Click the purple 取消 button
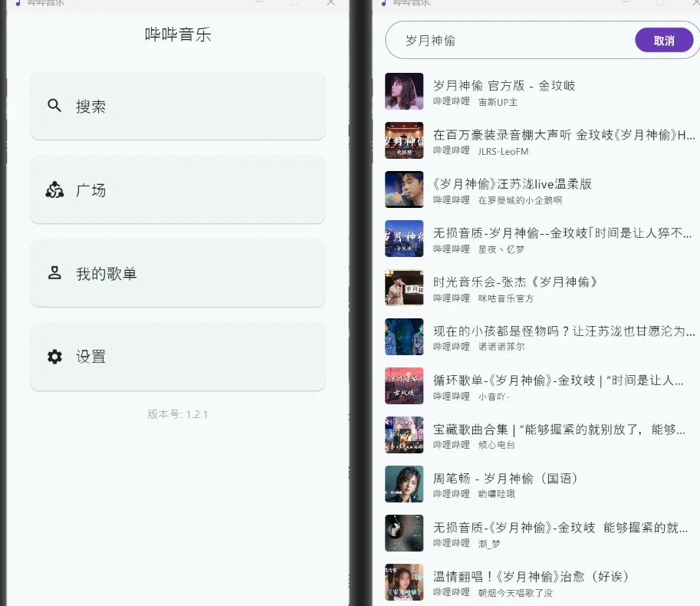Screen dimensions: 700x606 tap(664, 41)
